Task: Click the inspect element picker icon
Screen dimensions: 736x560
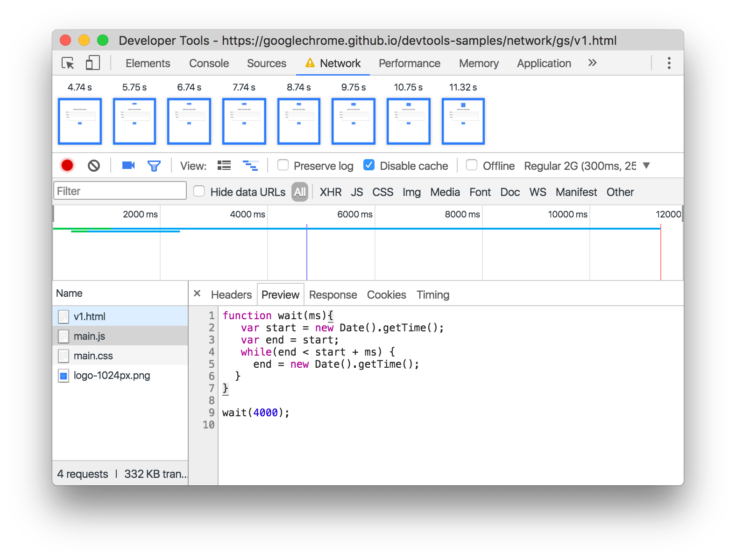Action: (68, 63)
